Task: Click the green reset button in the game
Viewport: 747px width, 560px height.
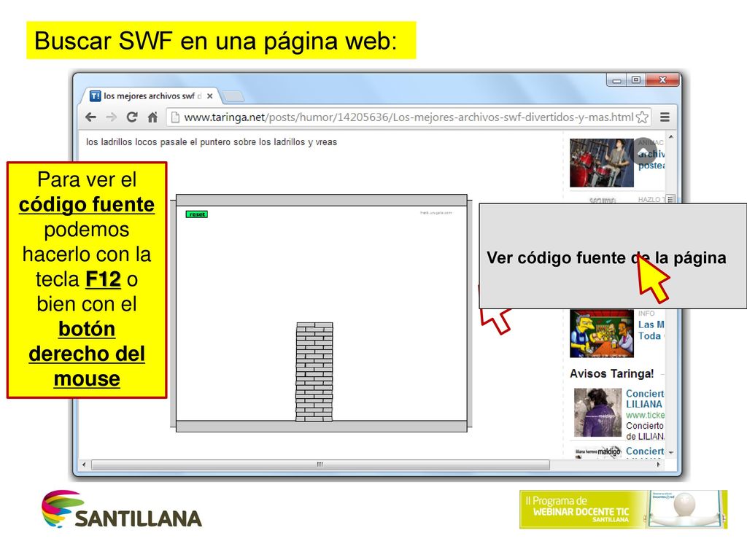Action: (x=197, y=214)
